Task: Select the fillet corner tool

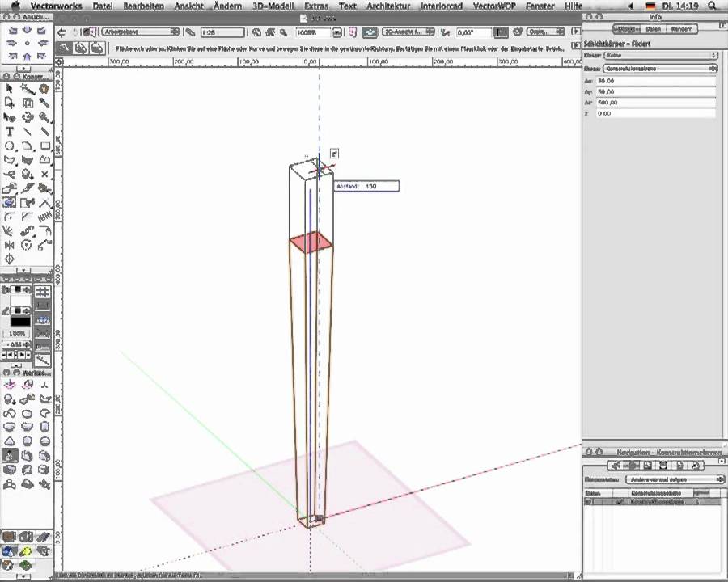Action: (x=9, y=217)
